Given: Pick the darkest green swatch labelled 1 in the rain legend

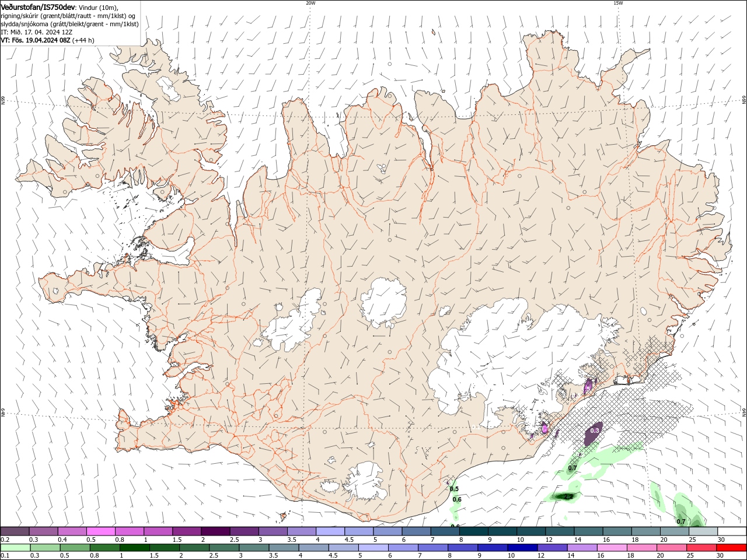Looking at the screenshot, I should tap(134, 548).
